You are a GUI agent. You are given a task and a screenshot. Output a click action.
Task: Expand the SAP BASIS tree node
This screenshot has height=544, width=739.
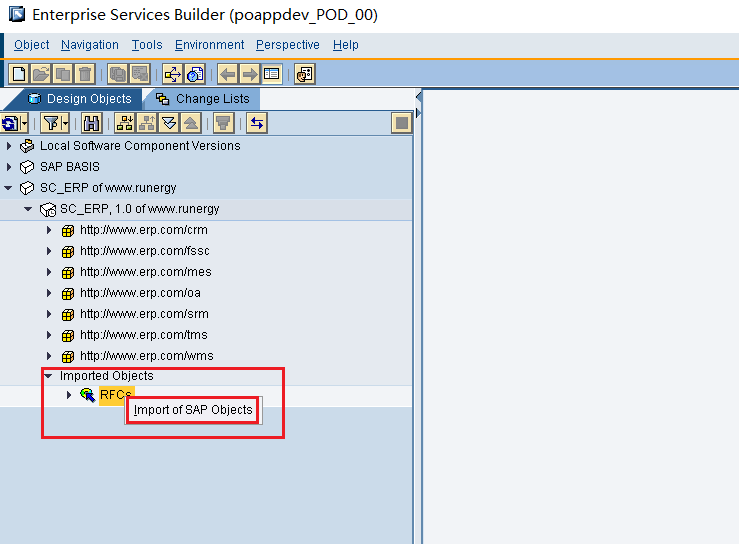(x=9, y=167)
